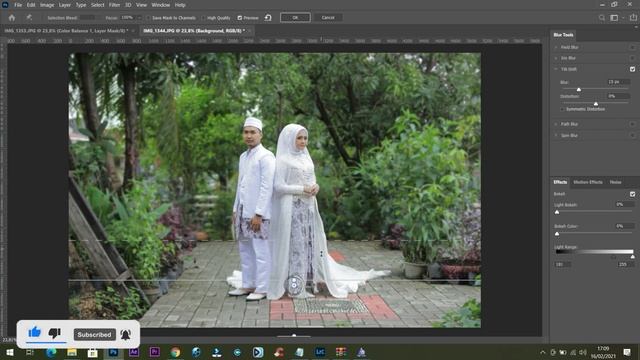Enable Save Mask to Channels checkbox

[x=148, y=18]
